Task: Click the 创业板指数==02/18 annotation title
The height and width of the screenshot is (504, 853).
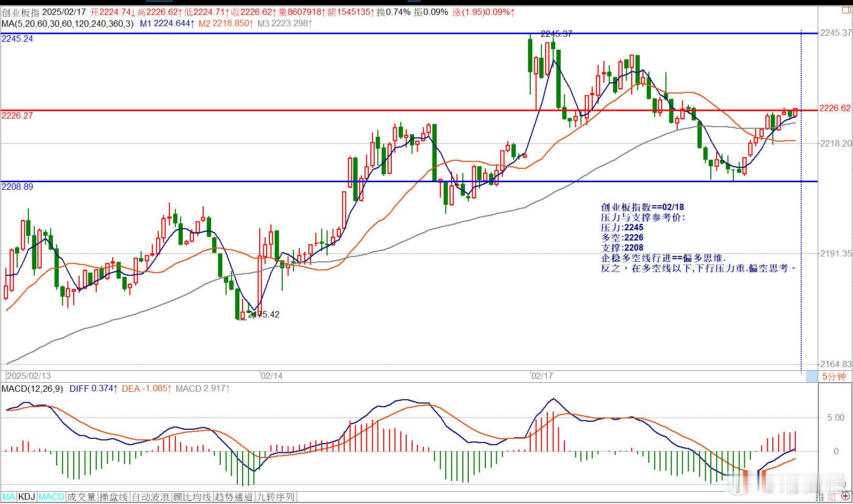Action: click(642, 207)
